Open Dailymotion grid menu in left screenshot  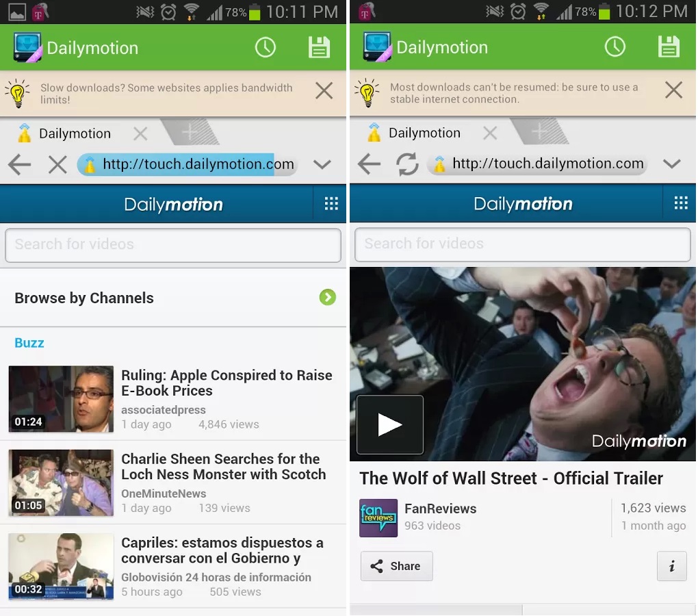coord(331,204)
